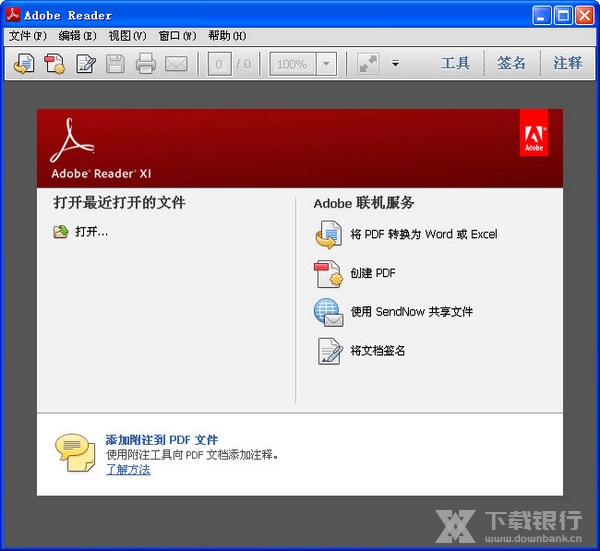Click the 创建 PDF link text
The width and height of the screenshot is (600, 551).
(373, 273)
